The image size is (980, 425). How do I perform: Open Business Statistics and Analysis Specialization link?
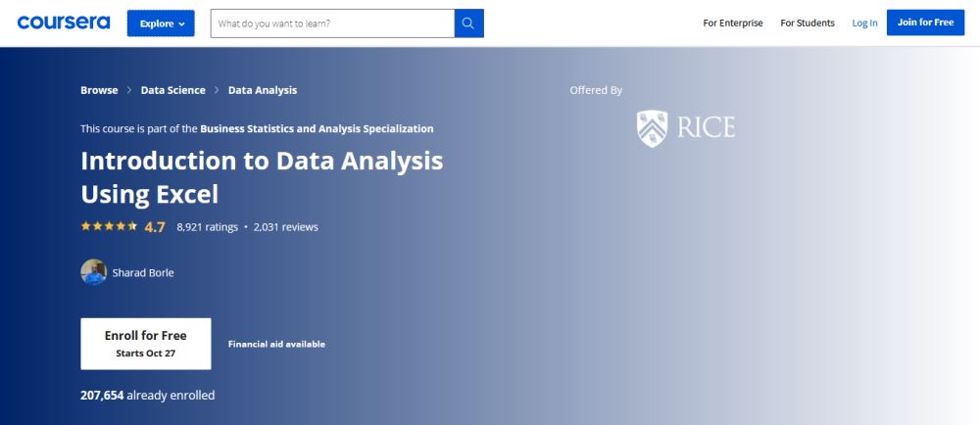(x=317, y=128)
